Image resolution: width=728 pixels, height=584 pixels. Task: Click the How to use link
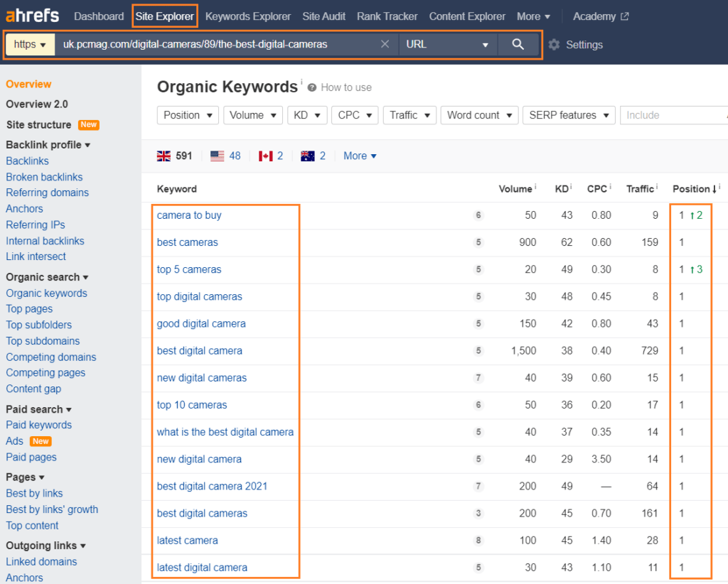(346, 87)
